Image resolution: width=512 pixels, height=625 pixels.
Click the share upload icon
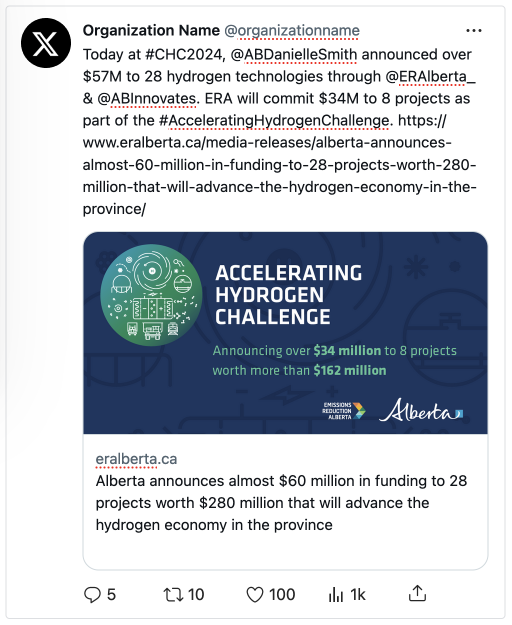pyautogui.click(x=417, y=594)
